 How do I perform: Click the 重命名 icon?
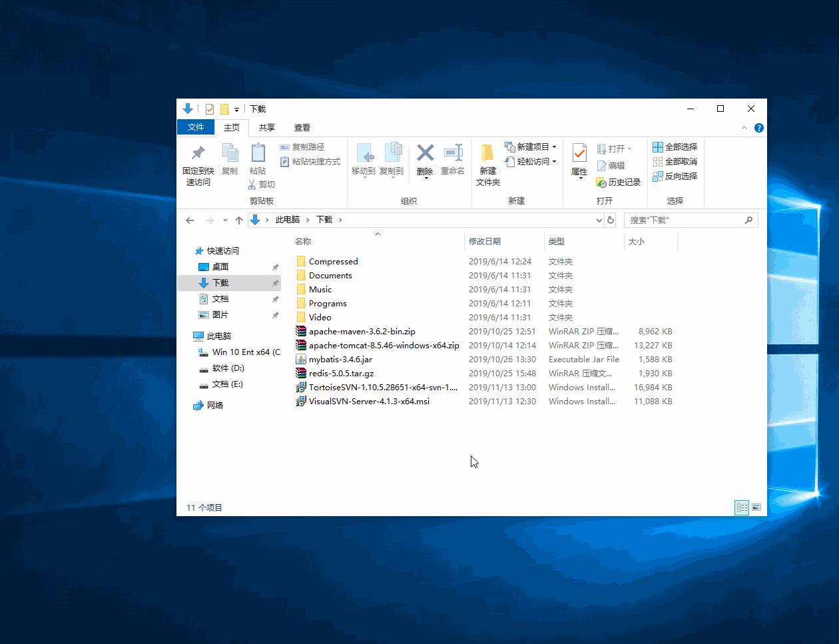pyautogui.click(x=453, y=153)
